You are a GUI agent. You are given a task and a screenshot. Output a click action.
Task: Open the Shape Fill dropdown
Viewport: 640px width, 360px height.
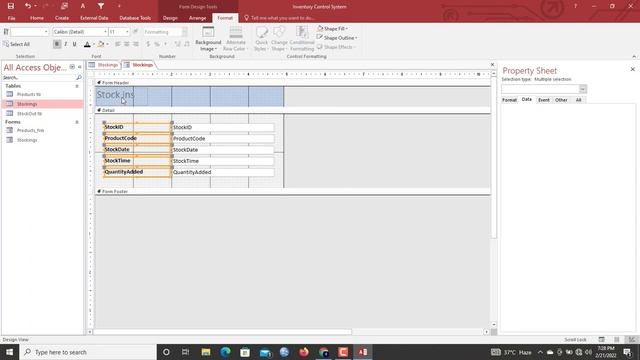(x=332, y=29)
